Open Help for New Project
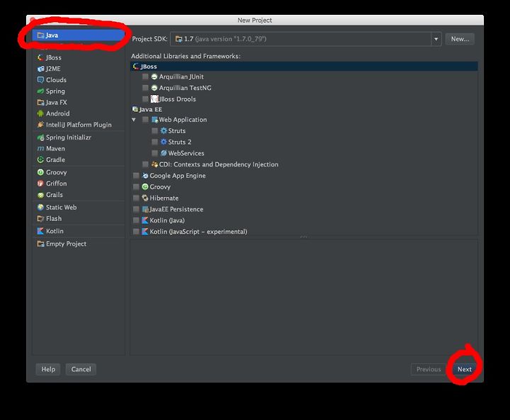This screenshot has height=420, width=510. (48, 369)
